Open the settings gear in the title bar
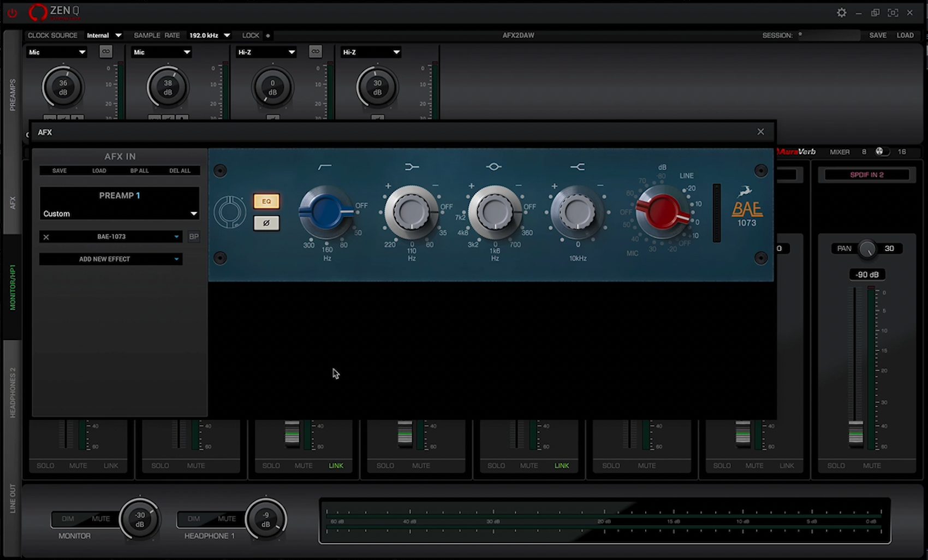928x560 pixels. 842,13
